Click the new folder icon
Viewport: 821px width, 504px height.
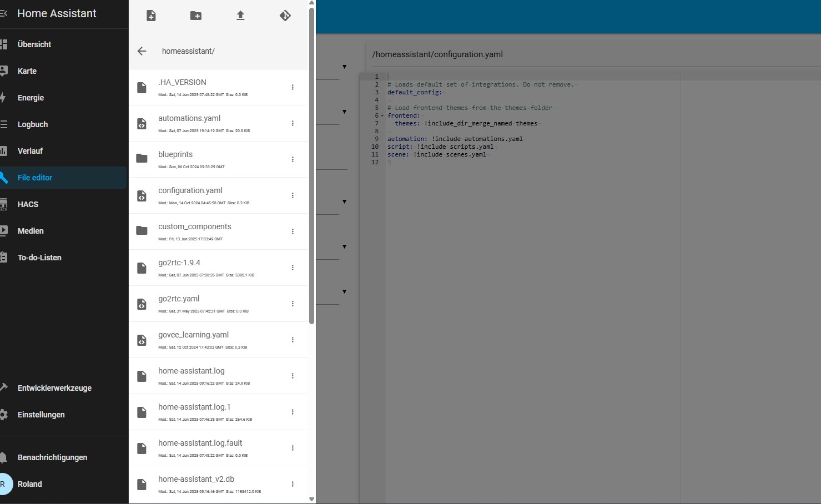[x=196, y=16]
